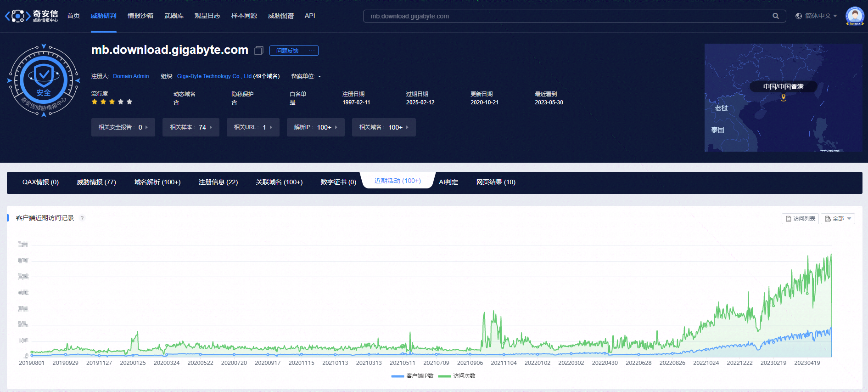Click the mb.download.gigabyte.com title
868x392 pixels.
(170, 50)
